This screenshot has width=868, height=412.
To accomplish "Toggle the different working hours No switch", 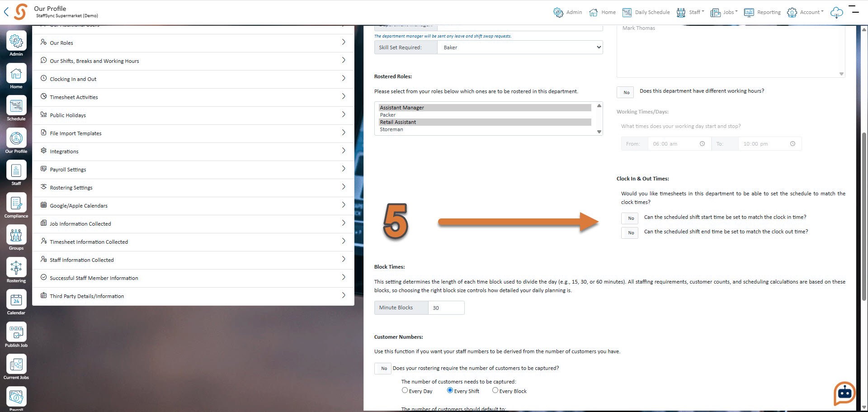I will pos(626,92).
